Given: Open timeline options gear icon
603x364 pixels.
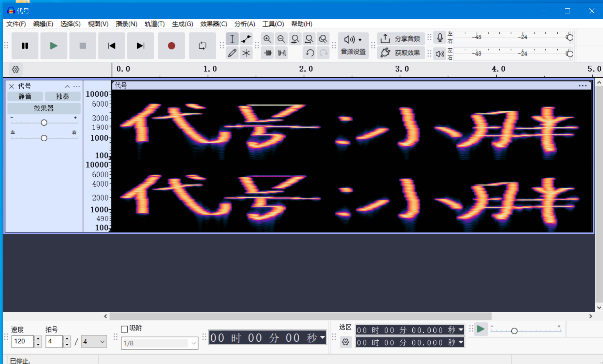Looking at the screenshot, I should 15,69.
